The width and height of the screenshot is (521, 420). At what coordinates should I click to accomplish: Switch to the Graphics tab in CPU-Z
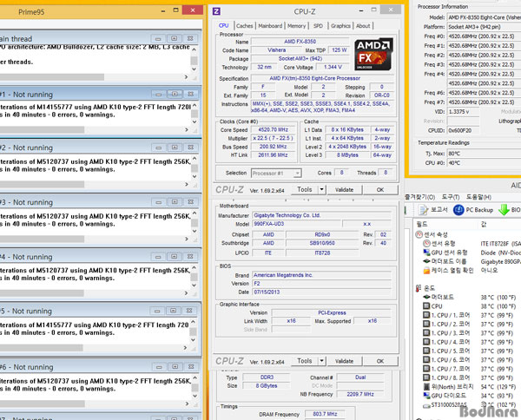(340, 26)
